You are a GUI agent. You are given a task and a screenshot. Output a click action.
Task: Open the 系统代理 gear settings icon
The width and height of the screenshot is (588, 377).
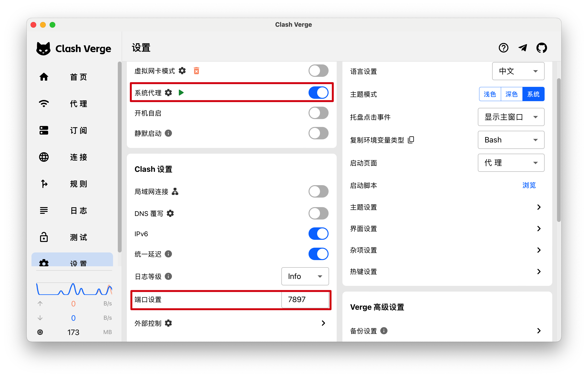[168, 93]
